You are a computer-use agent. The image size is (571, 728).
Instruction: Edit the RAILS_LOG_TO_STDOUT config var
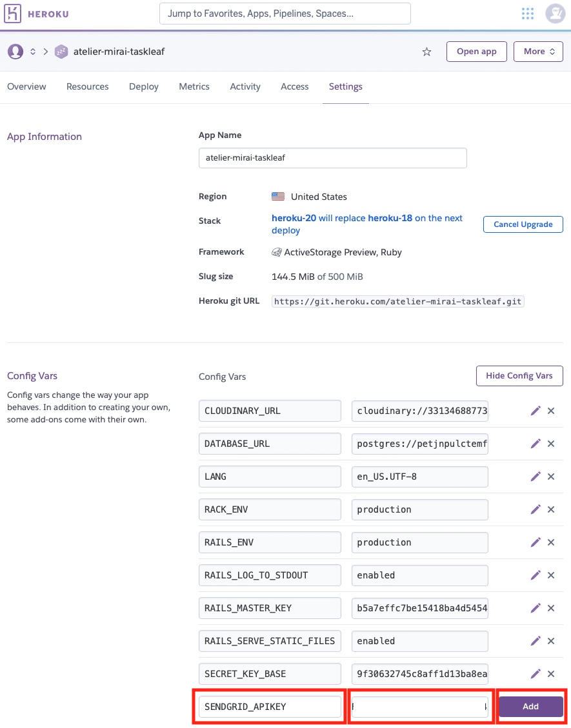(536, 575)
